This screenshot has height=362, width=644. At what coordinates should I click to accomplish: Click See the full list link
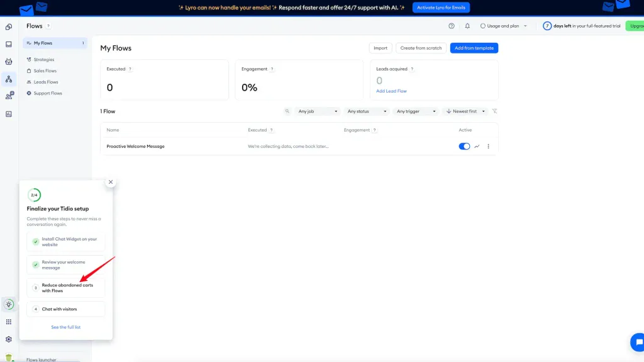coord(65,327)
